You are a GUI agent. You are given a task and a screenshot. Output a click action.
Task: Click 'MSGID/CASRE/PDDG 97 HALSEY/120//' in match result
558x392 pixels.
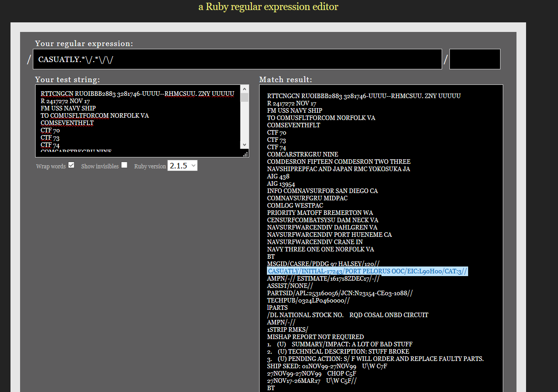pyautogui.click(x=323, y=264)
